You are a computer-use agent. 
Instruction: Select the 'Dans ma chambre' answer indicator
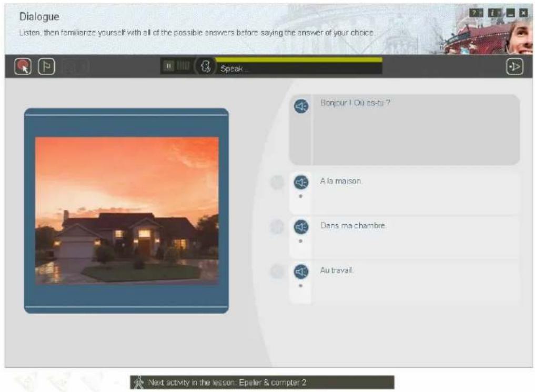[x=277, y=227]
